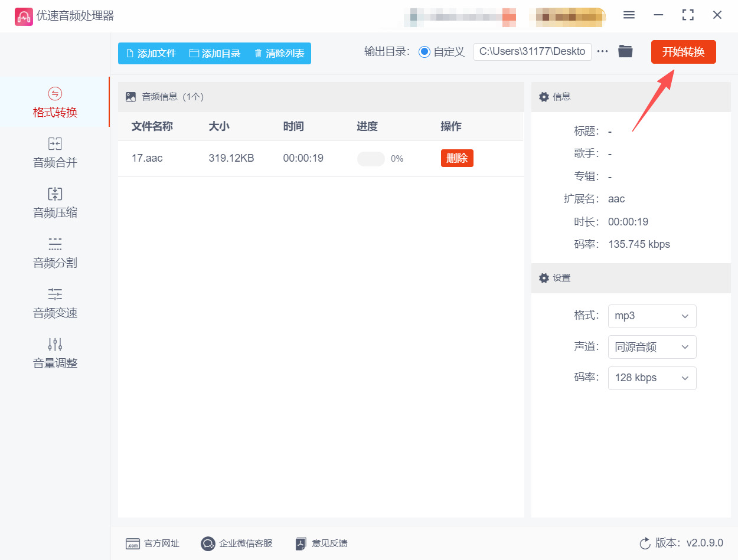Click 开始转换 button
Viewport: 738px width, 560px height.
coord(683,52)
